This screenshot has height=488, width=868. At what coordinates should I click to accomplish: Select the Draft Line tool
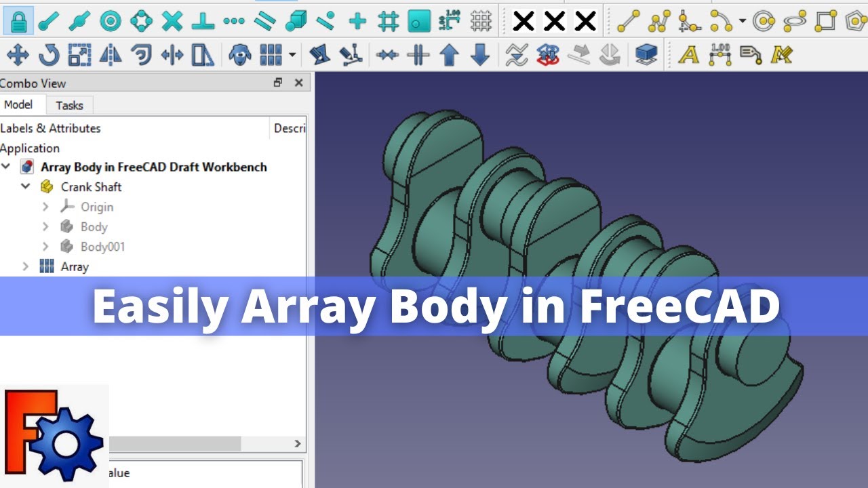[629, 21]
